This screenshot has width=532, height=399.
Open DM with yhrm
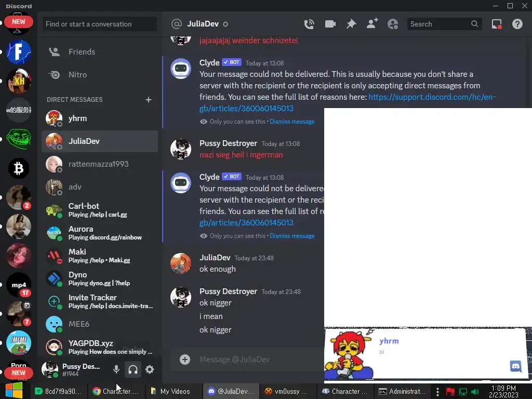coord(99,118)
